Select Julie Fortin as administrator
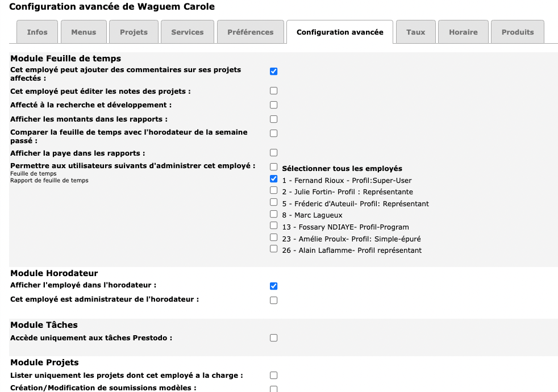This screenshot has width=558, height=392. [273, 191]
